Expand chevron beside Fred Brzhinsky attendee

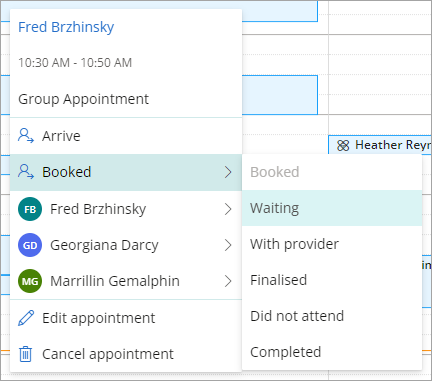tap(228, 209)
